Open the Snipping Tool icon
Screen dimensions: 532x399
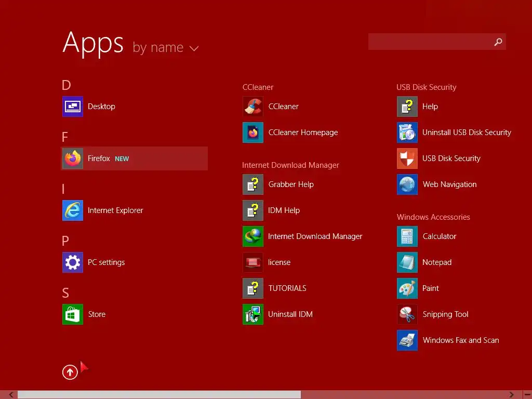point(407,314)
